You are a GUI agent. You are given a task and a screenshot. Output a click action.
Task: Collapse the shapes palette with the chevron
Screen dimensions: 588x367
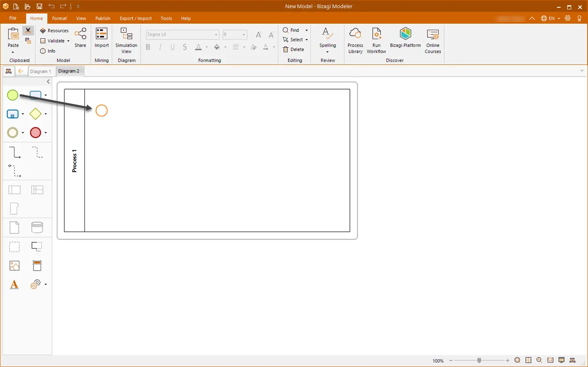point(48,82)
